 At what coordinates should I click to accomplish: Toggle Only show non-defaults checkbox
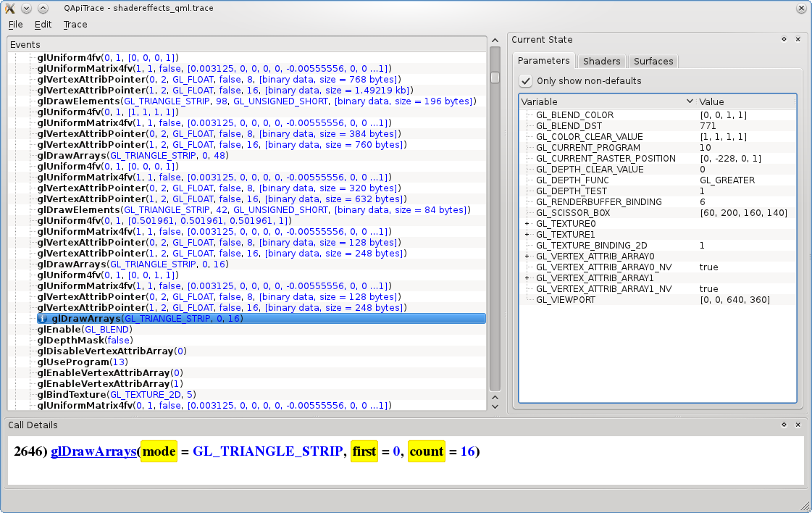[526, 81]
